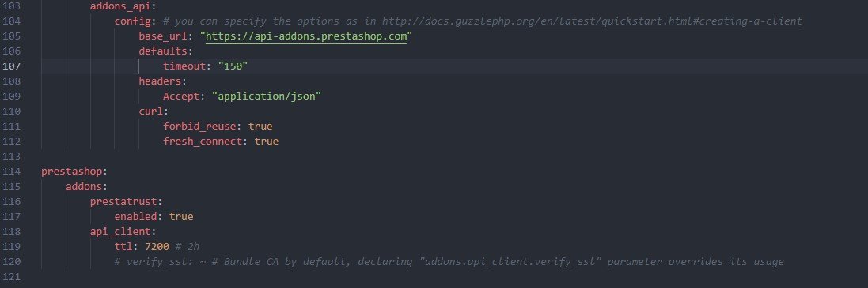Place cursor on ttl value 7200
The image size is (868, 288).
point(157,246)
